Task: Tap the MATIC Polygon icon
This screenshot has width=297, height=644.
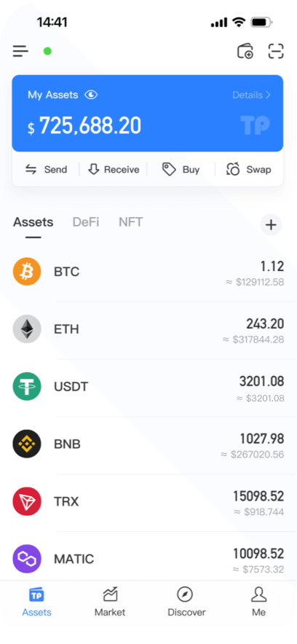Action: point(27,559)
